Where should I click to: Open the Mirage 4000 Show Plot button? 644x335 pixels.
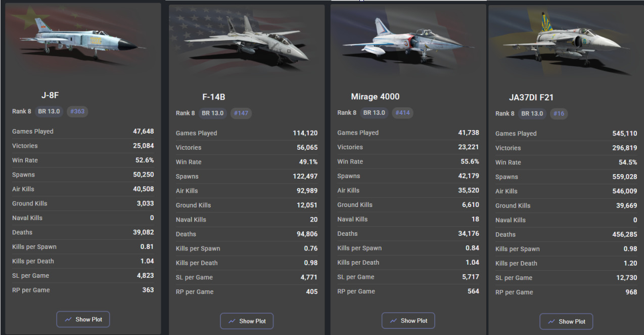point(408,321)
